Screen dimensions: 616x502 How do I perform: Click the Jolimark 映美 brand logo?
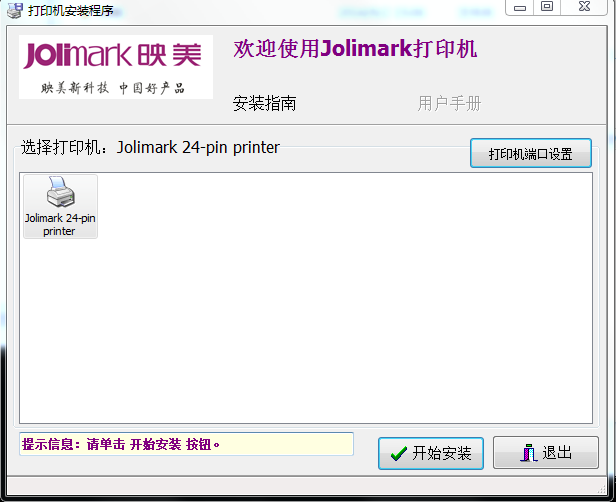coord(115,55)
